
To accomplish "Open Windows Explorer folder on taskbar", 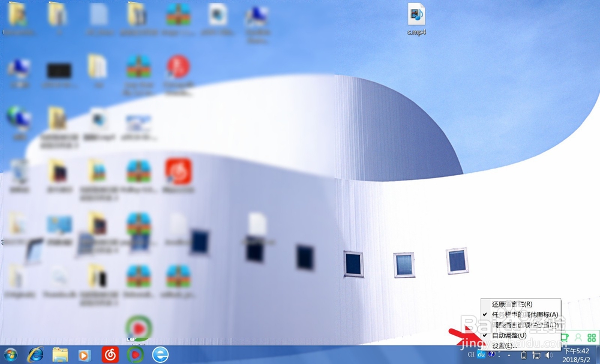I will (60, 355).
